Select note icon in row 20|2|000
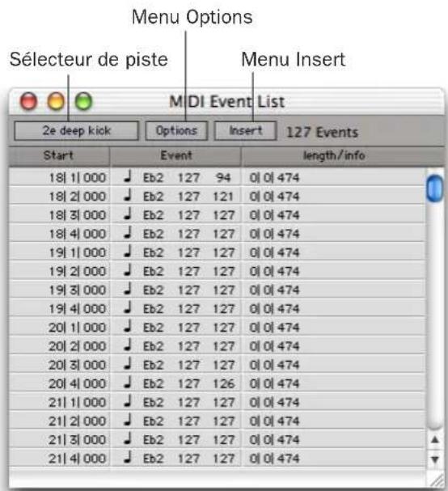This screenshot has height=491, width=448. (x=127, y=345)
